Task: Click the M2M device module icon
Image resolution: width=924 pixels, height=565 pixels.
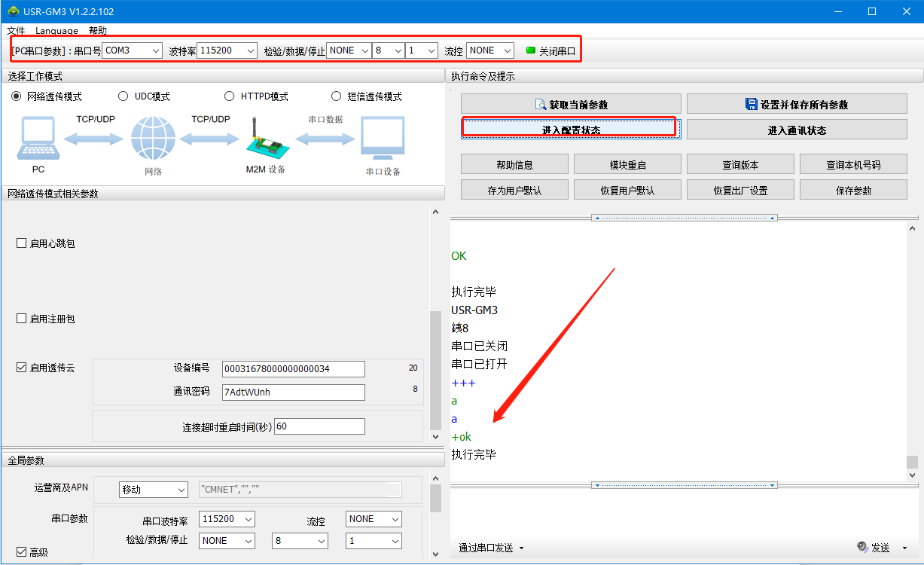Action: [x=260, y=139]
